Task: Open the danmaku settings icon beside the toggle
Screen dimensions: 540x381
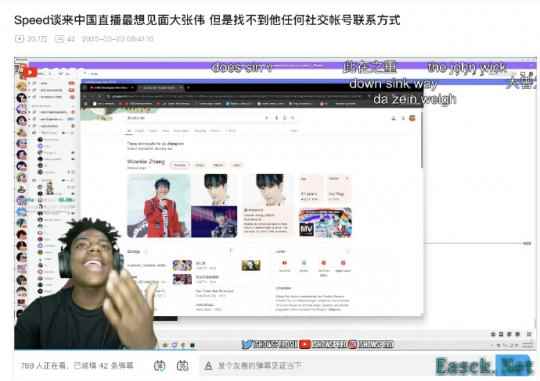Action: pos(183,365)
